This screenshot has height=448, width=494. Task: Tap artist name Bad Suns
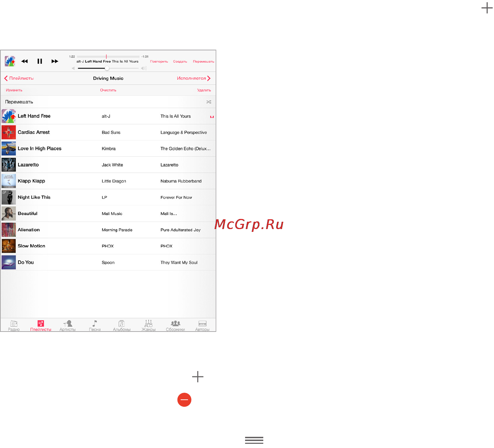coord(111,133)
